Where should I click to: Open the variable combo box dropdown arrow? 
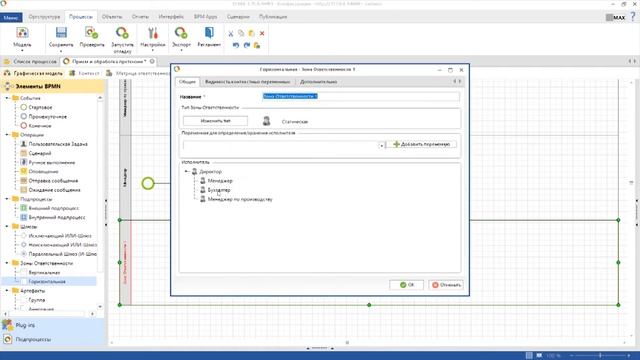pos(382,145)
